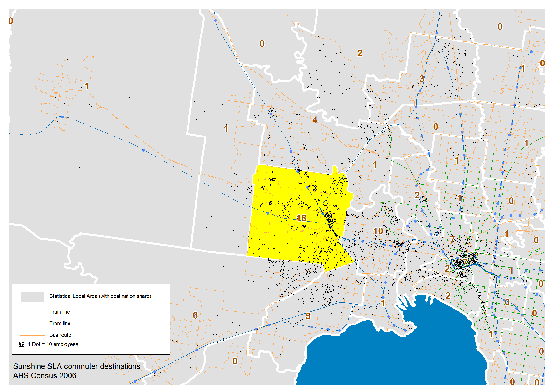
Task: Click the number 10 east of the yellow area
Action: point(378,231)
